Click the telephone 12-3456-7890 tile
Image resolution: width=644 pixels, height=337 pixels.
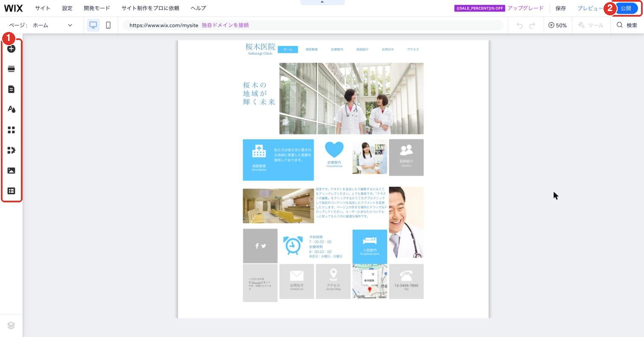(406, 281)
